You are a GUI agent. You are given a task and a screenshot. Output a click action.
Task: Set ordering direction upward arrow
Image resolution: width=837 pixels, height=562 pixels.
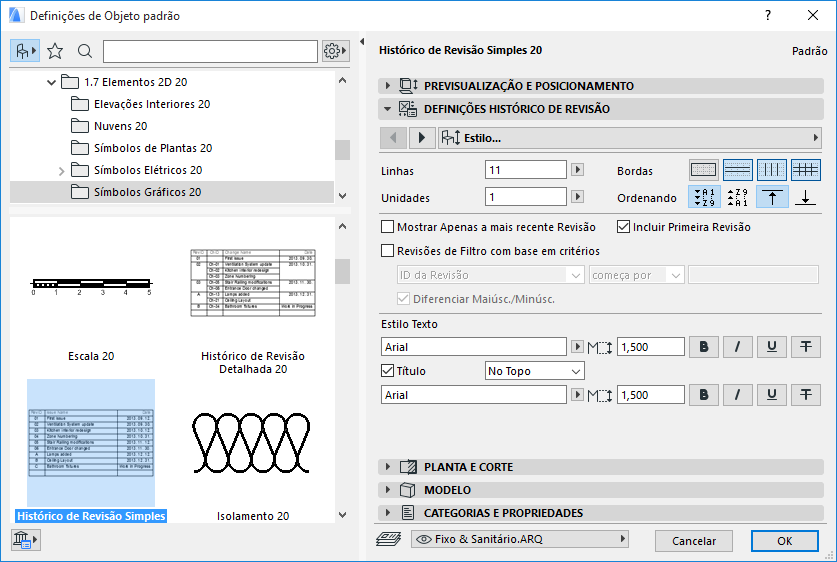[x=772, y=197]
